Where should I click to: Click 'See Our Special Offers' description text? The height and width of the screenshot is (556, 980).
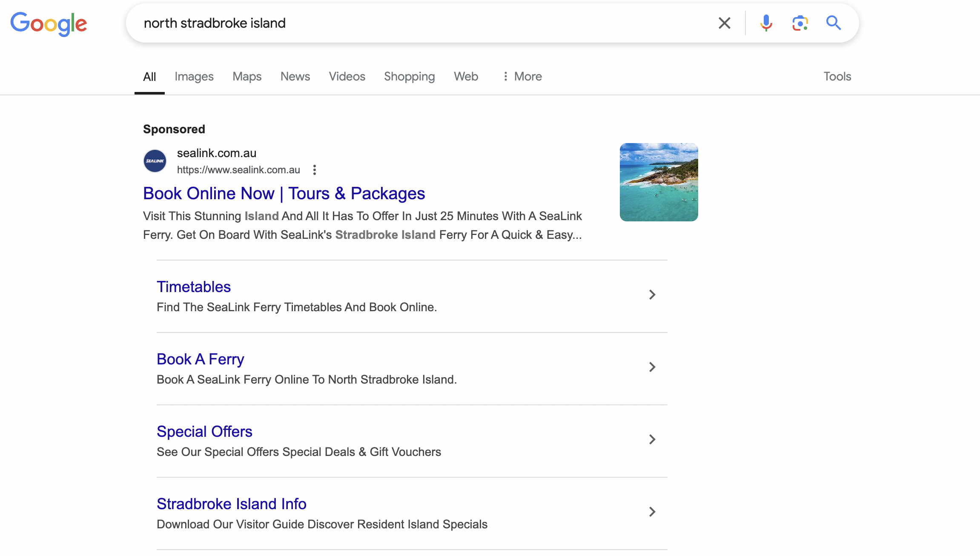tap(299, 452)
